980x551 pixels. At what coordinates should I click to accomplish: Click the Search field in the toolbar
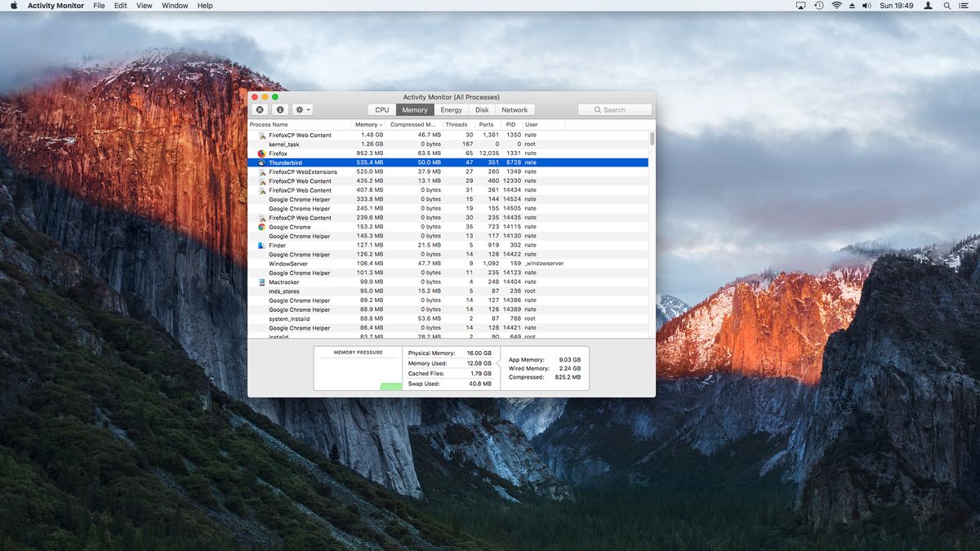(614, 109)
